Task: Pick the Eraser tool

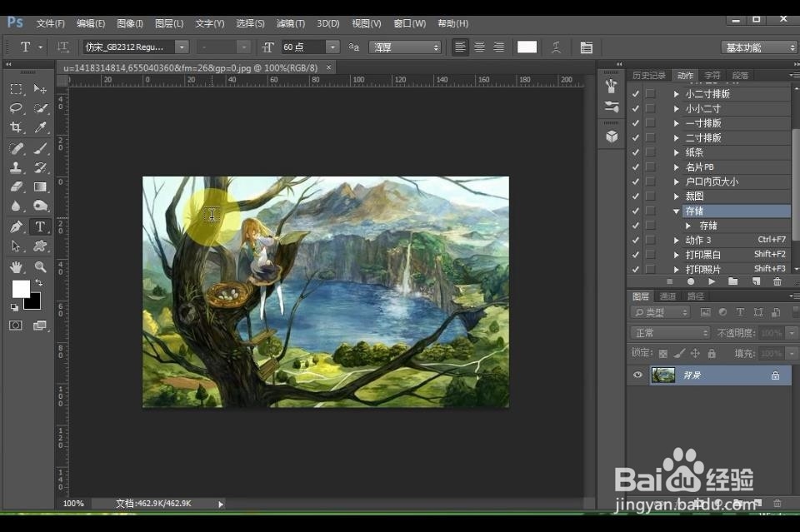Action: click(16, 186)
